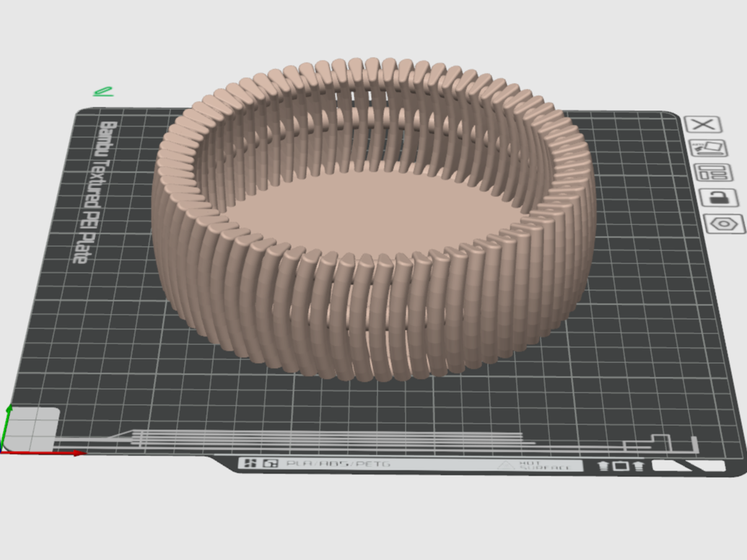Click the QR-style icons beside PLA/ABS/PETG
The image size is (747, 560).
point(258,463)
